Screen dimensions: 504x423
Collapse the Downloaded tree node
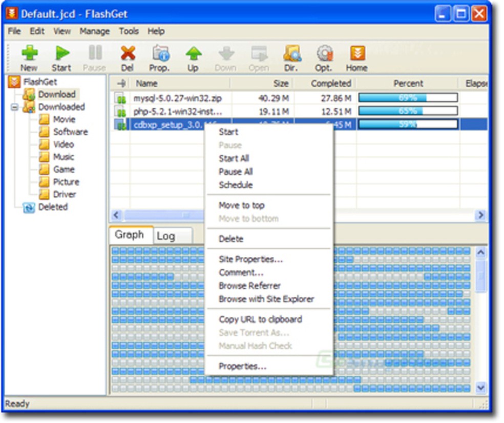14,107
